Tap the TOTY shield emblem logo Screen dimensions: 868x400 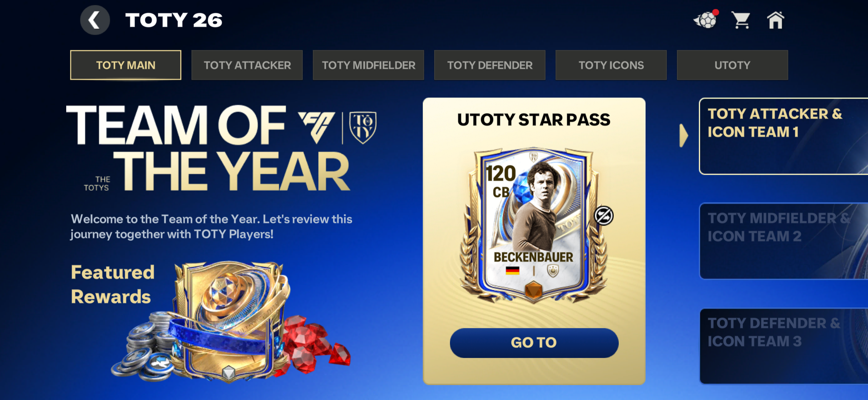tap(363, 128)
